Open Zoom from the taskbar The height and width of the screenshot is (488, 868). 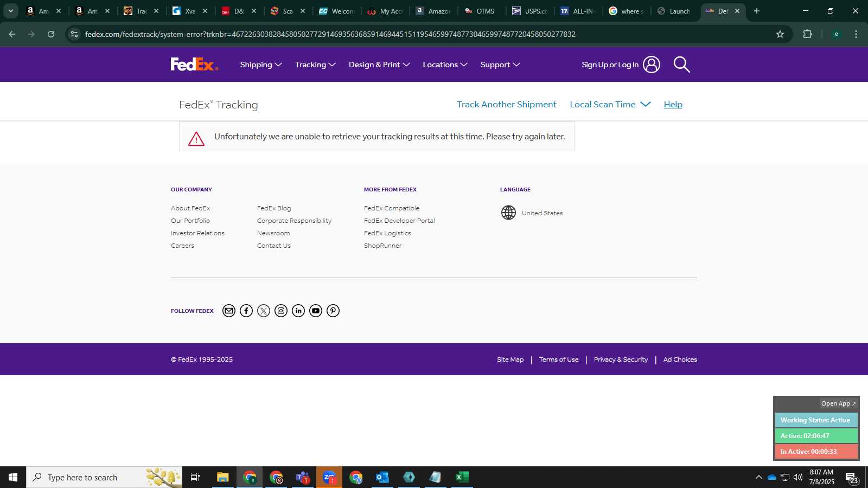[x=329, y=477]
